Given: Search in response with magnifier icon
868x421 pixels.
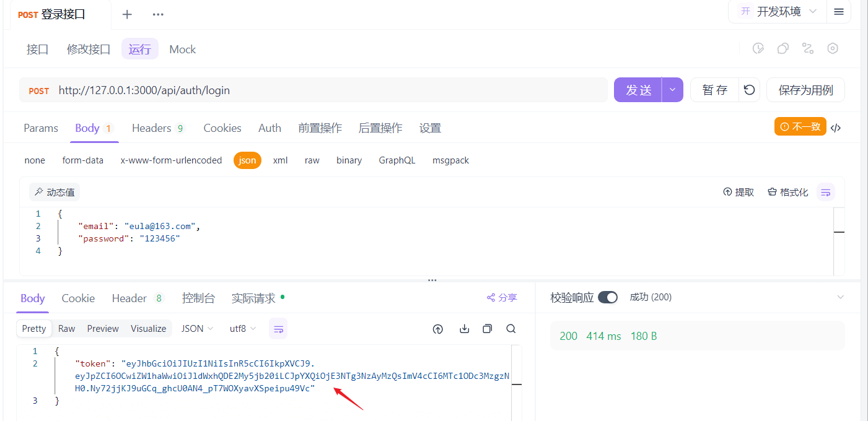Looking at the screenshot, I should pyautogui.click(x=511, y=329).
